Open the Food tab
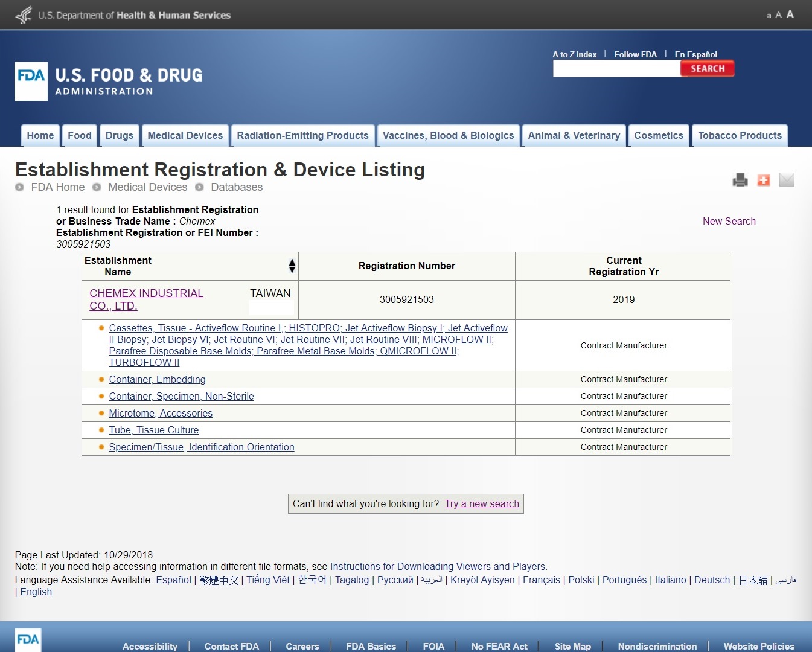Screen dimensions: 812x652 click(x=80, y=136)
